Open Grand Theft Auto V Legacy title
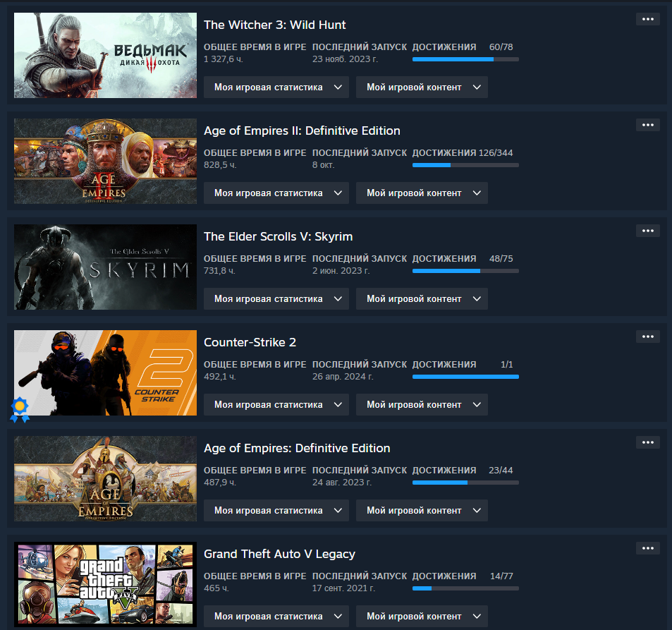This screenshot has width=672, height=630. tap(279, 554)
